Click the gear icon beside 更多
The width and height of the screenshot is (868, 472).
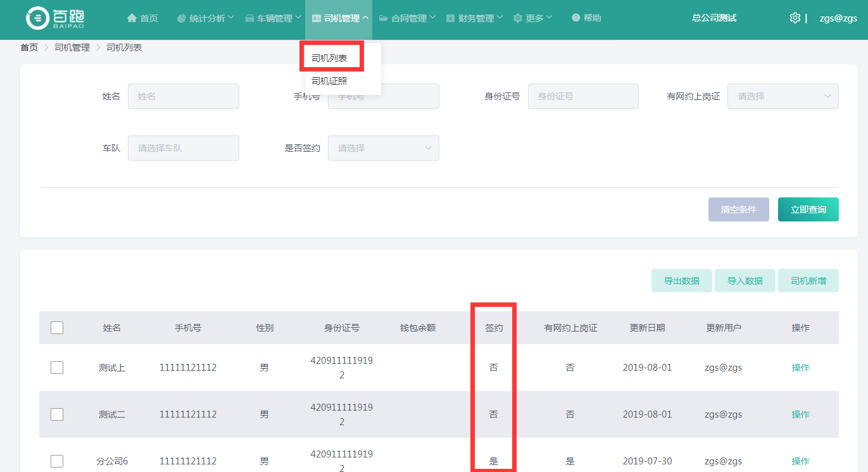(x=518, y=18)
